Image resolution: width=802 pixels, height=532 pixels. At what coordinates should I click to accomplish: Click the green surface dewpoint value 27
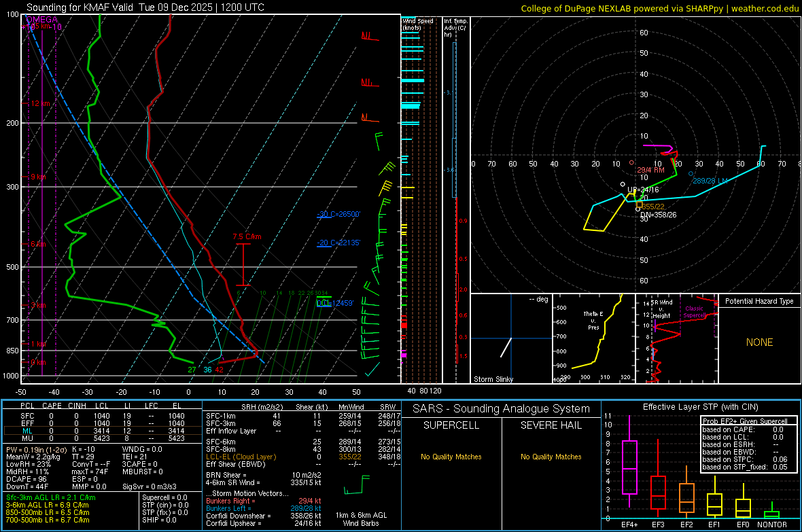click(191, 370)
